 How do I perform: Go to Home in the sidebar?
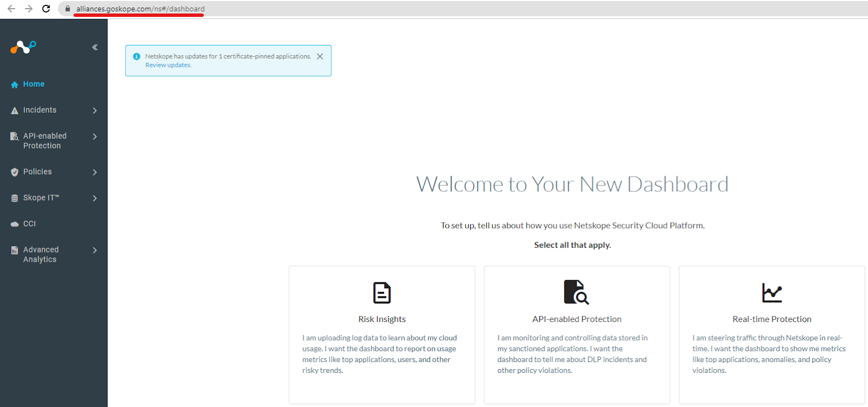click(x=34, y=85)
